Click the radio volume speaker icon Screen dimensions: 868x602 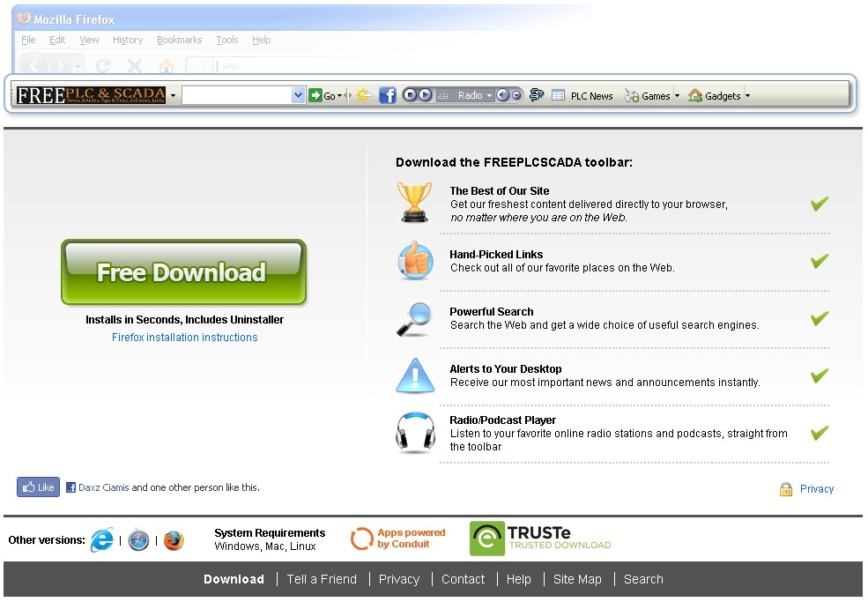pos(502,95)
